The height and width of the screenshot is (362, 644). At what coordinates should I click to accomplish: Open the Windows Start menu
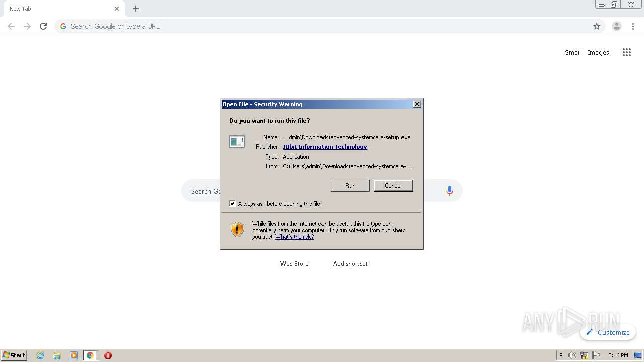tap(14, 355)
